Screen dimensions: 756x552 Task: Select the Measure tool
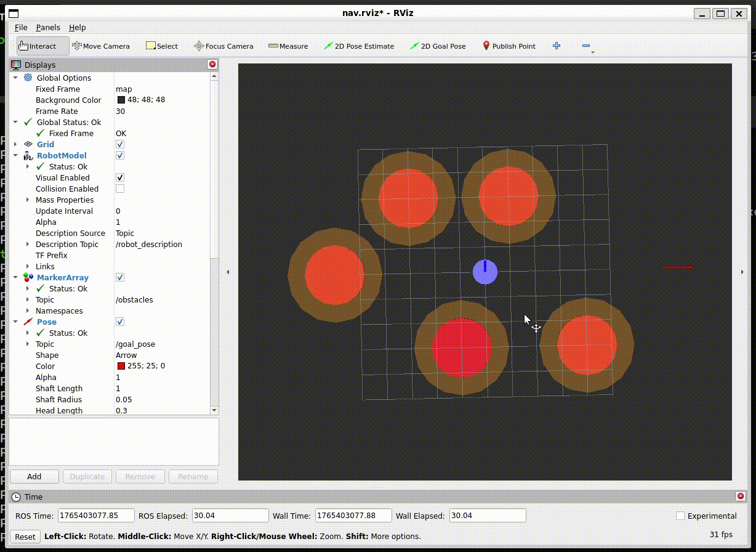288,46
